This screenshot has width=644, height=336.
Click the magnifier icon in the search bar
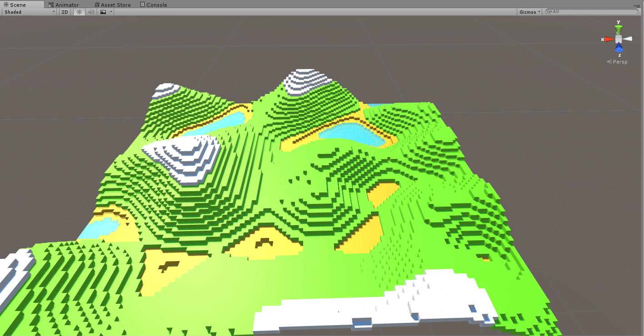pyautogui.click(x=549, y=11)
